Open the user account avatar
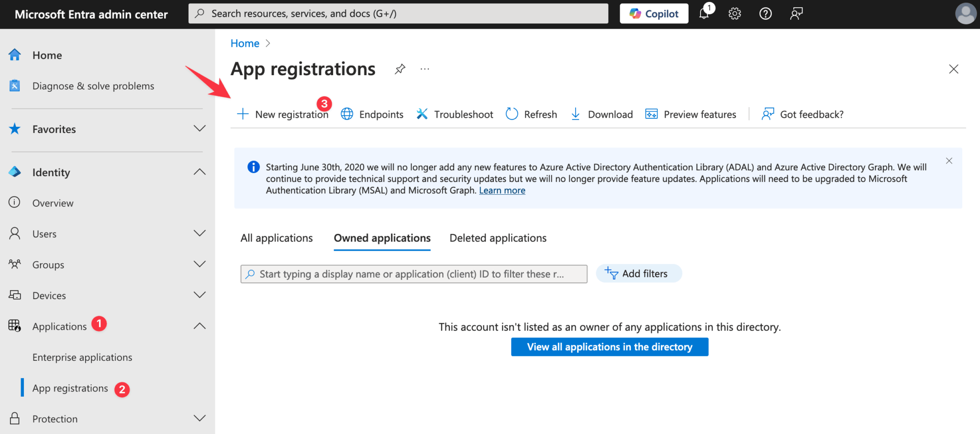980x434 pixels. 966,13
